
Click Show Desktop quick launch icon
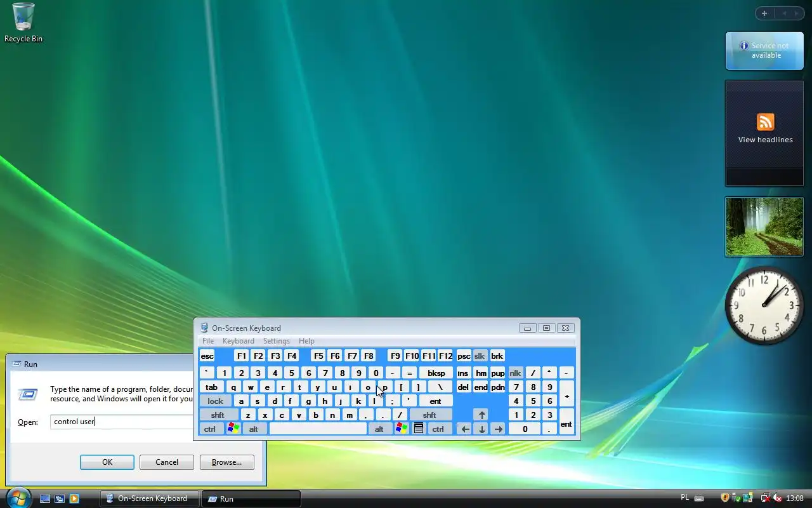tap(45, 498)
